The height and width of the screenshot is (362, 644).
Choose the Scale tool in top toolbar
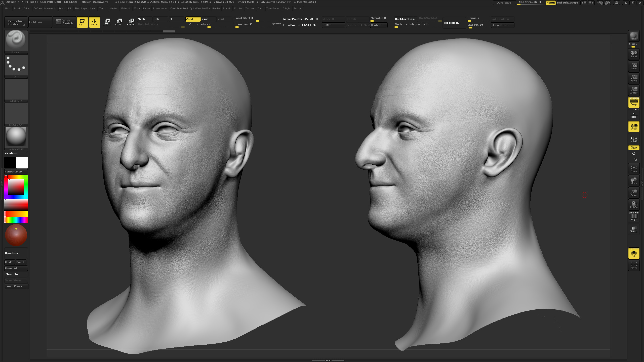[x=118, y=22]
